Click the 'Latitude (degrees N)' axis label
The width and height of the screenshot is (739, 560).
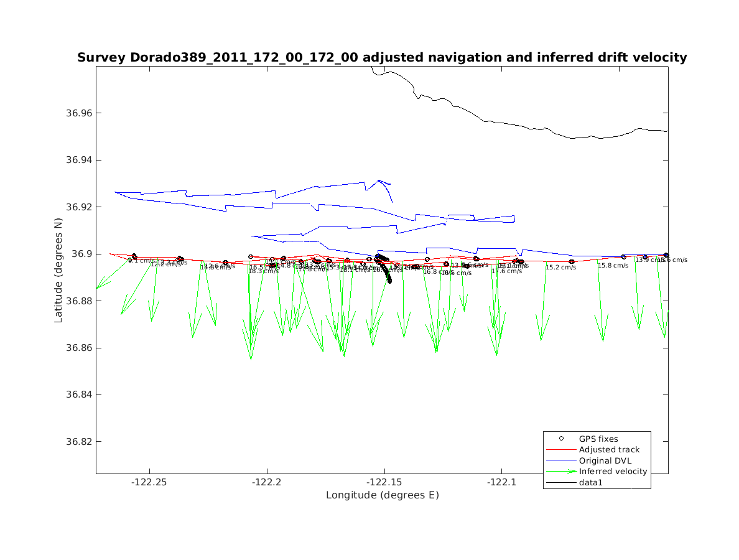pos(58,269)
